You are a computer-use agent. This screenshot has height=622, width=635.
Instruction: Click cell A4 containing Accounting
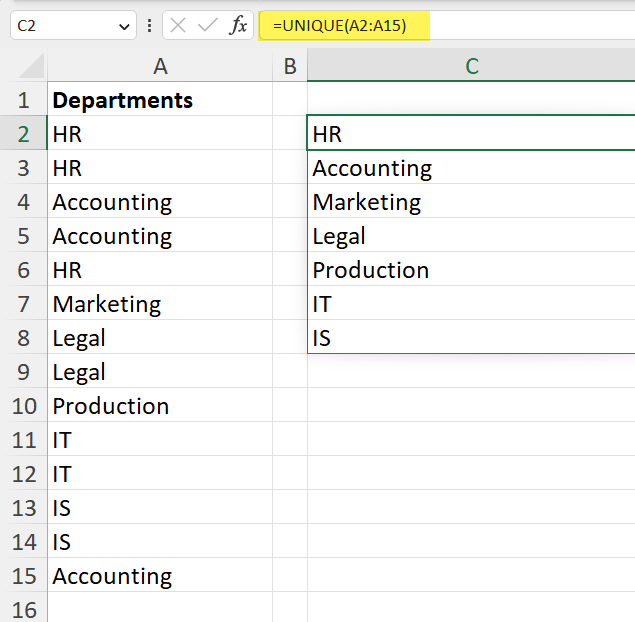point(160,202)
